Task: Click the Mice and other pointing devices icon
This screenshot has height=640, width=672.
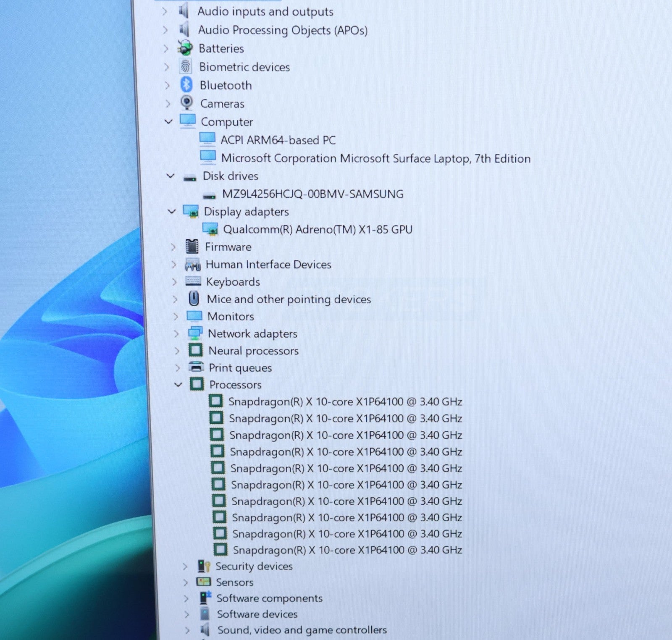Action: coord(193,299)
